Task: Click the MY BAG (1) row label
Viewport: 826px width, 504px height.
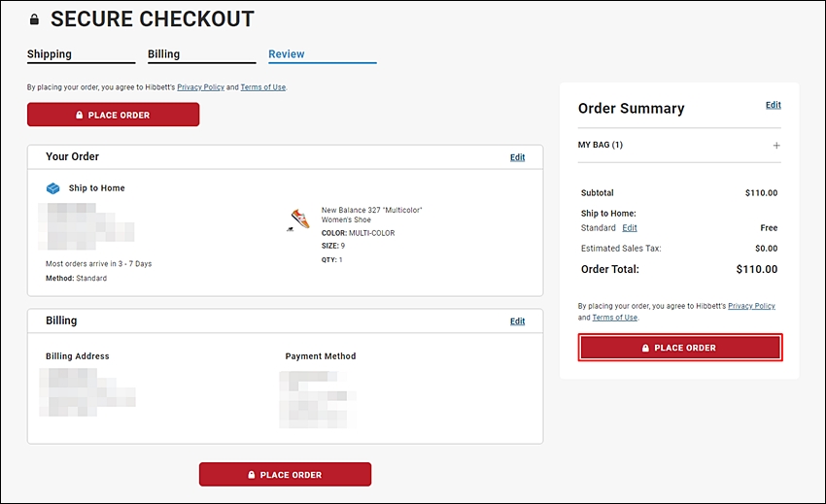Action: [x=600, y=145]
